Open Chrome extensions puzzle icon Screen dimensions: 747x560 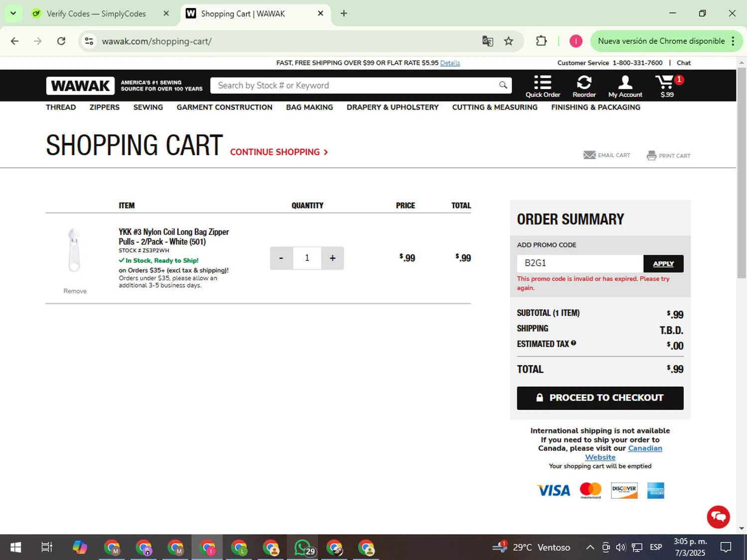(541, 41)
